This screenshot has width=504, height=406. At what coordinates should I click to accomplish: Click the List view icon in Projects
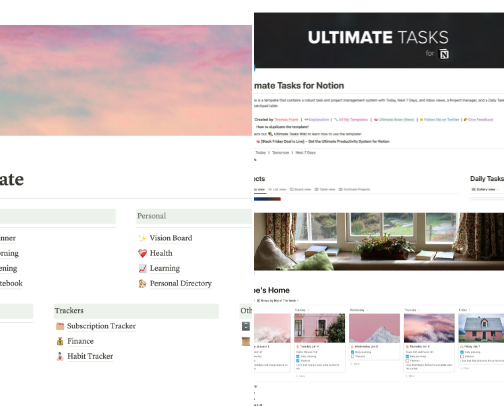point(270,189)
